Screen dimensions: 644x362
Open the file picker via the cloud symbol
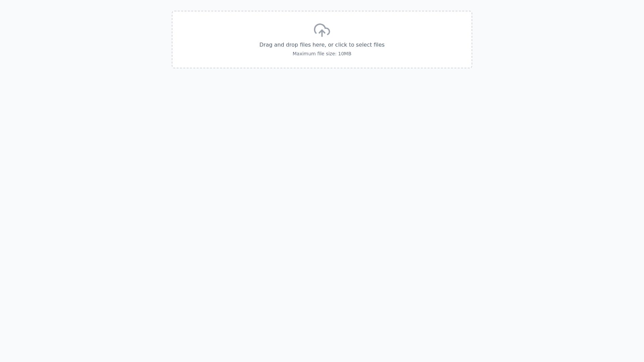322,30
